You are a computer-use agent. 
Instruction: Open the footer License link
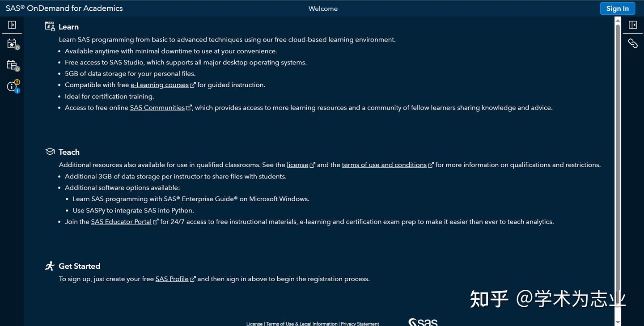(x=254, y=324)
